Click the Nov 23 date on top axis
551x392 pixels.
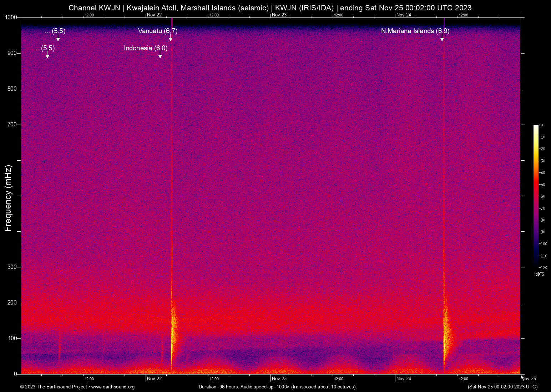[x=279, y=15]
